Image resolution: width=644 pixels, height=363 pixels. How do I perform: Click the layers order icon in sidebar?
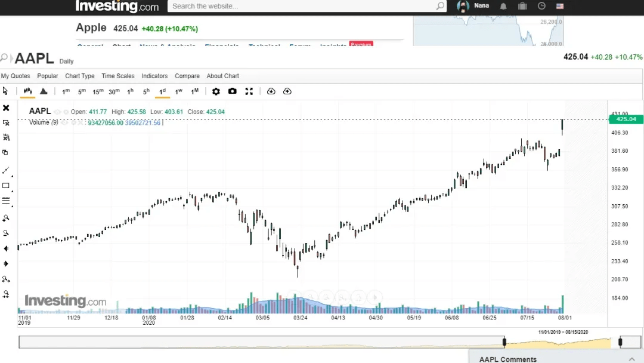[x=5, y=152]
